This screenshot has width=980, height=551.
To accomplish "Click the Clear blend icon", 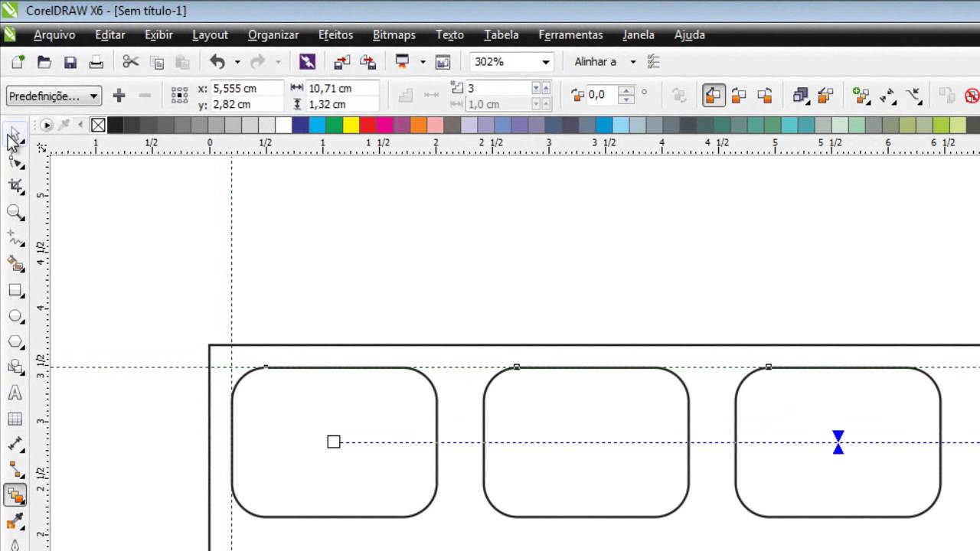I will pyautogui.click(x=972, y=96).
